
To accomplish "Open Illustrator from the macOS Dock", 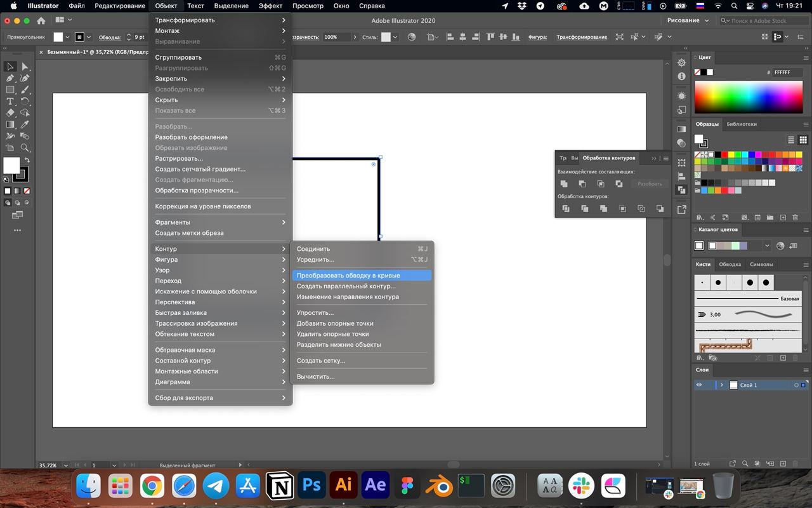I will pyautogui.click(x=343, y=485).
